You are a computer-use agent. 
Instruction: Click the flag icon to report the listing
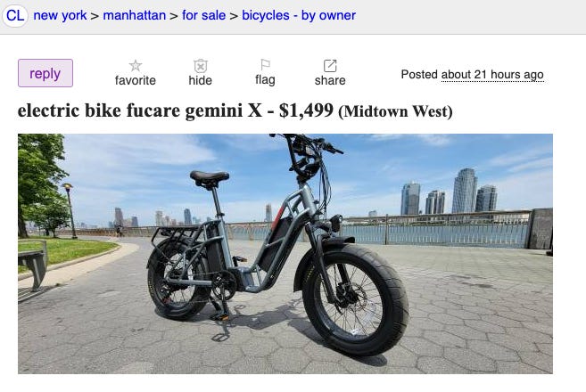(x=265, y=65)
